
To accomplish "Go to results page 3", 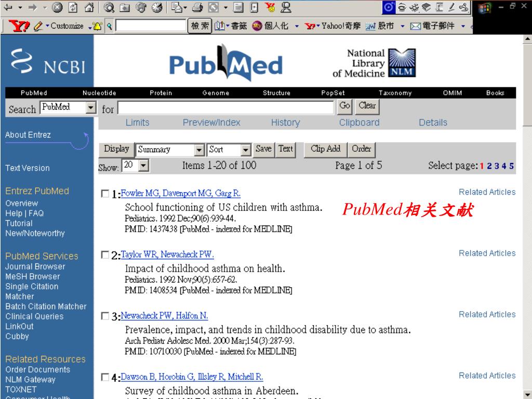I will [497, 166].
